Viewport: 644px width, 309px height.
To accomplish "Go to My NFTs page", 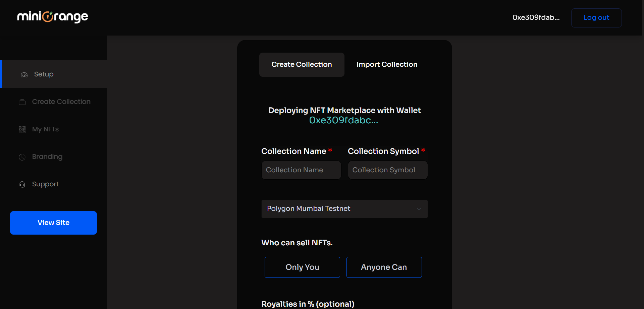I will [54, 129].
